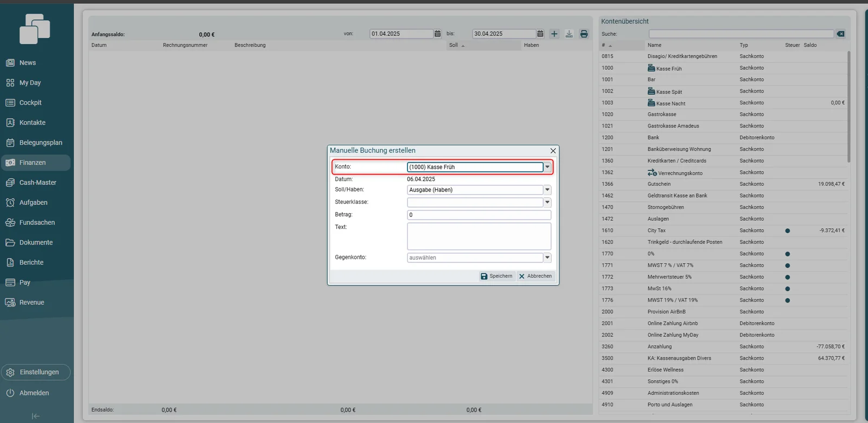Open Revenue in sidebar
The width and height of the screenshot is (868, 423).
pyautogui.click(x=36, y=303)
